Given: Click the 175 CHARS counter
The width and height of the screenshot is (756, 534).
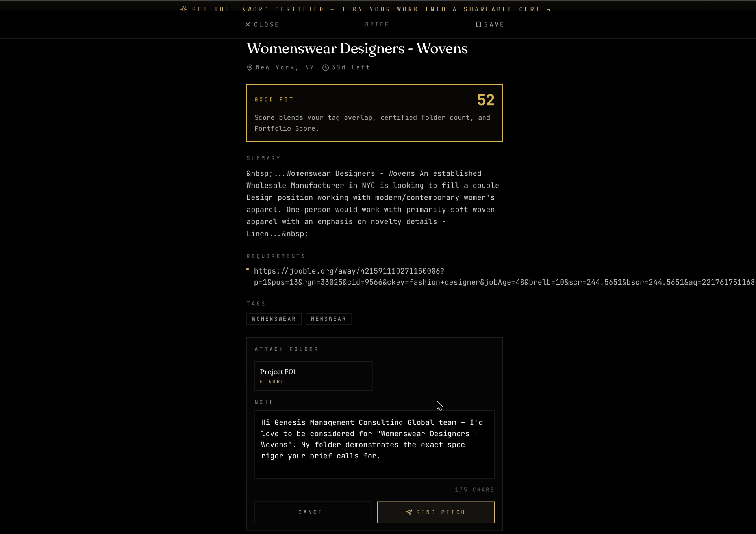Looking at the screenshot, I should (474, 490).
